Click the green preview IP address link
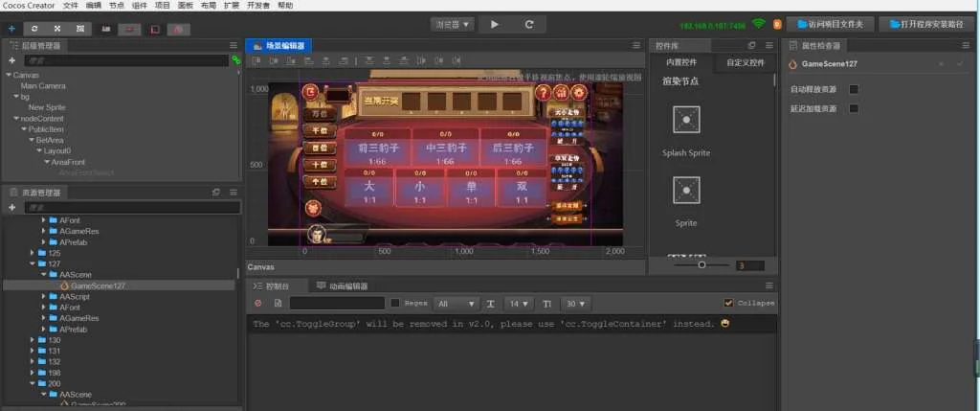Screen dimensions: 980x411 click(712, 26)
